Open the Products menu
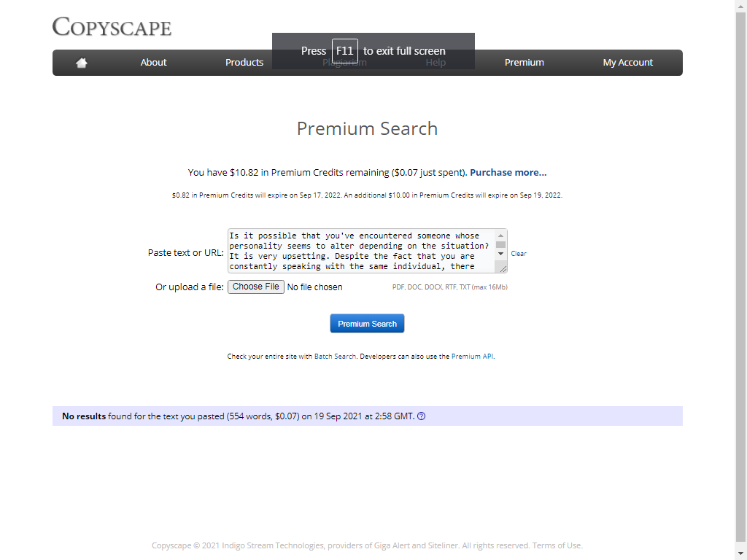Viewport: 747px width, 560px height. 244,63
